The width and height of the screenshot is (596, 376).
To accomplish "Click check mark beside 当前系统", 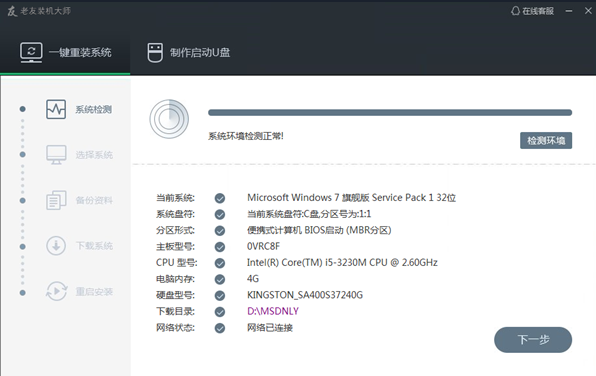I will pyautogui.click(x=220, y=198).
